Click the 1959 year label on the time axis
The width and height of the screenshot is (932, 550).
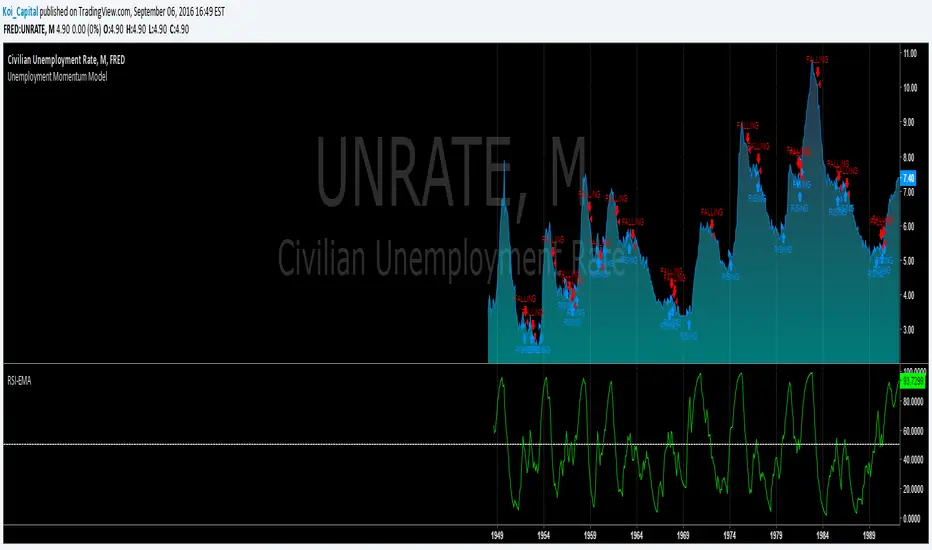(x=590, y=535)
